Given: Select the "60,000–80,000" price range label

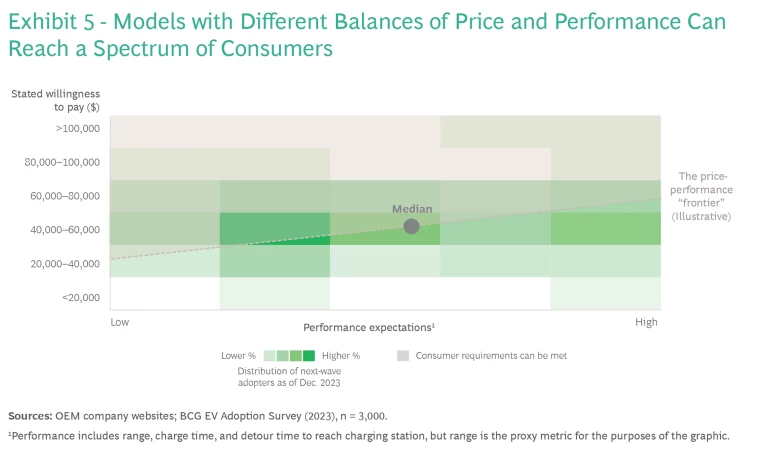Looking at the screenshot, I should (x=63, y=196).
